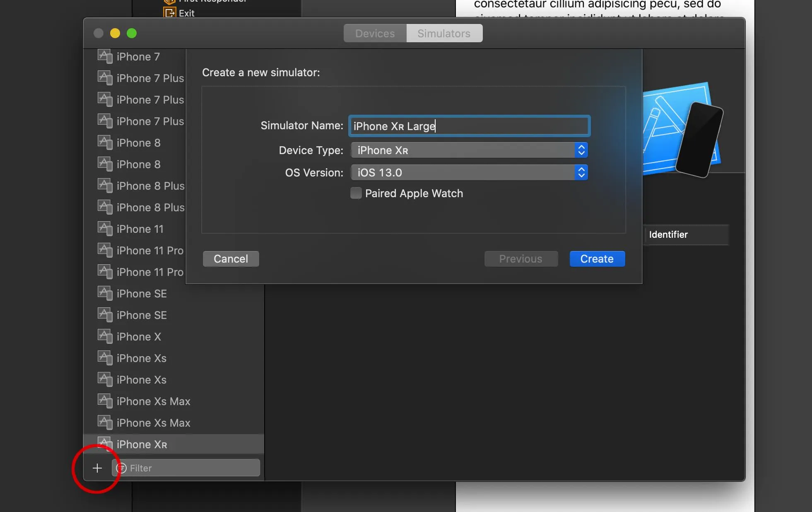The height and width of the screenshot is (512, 812).
Task: Click the iPhone Xs Max icon in sidebar
Action: (x=105, y=401)
